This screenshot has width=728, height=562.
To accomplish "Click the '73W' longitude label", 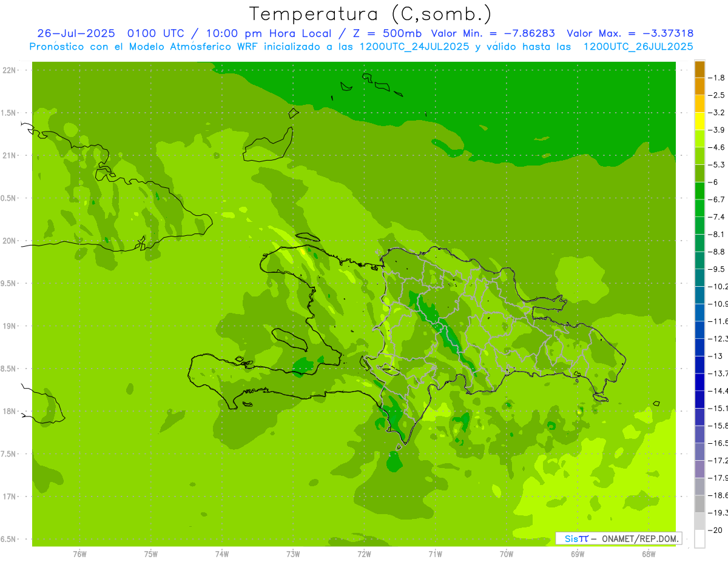I will (293, 554).
